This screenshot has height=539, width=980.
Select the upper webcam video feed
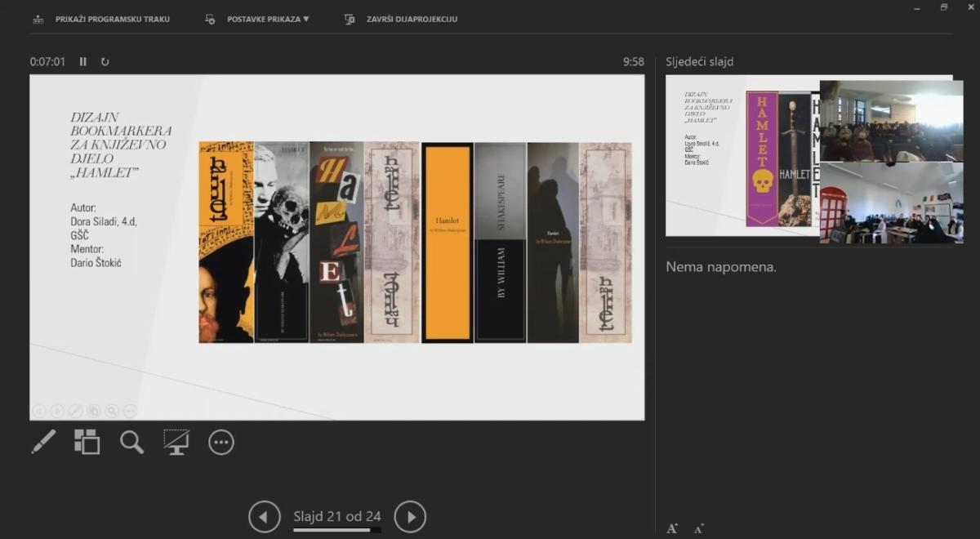pyautogui.click(x=891, y=120)
